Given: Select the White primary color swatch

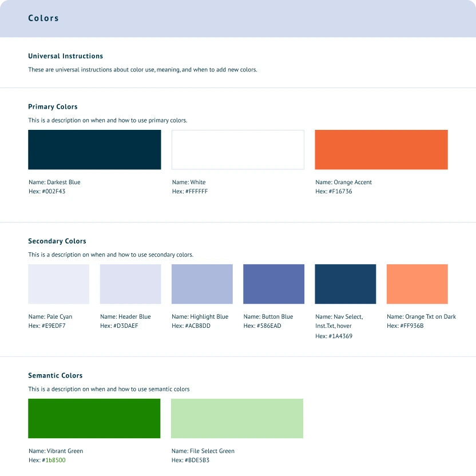Looking at the screenshot, I should [x=238, y=150].
